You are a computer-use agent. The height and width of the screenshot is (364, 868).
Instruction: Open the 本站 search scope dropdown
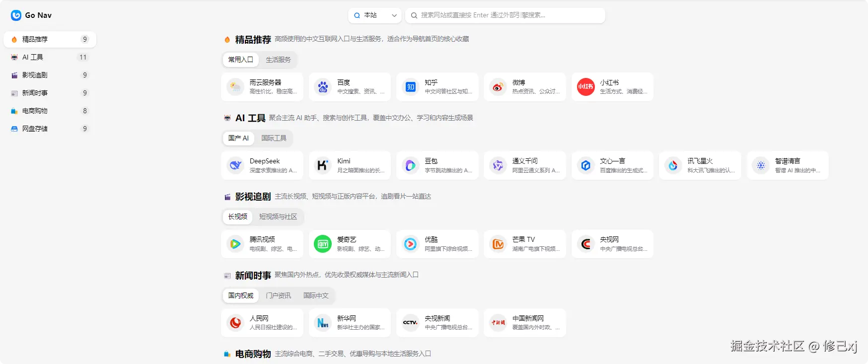pos(375,15)
